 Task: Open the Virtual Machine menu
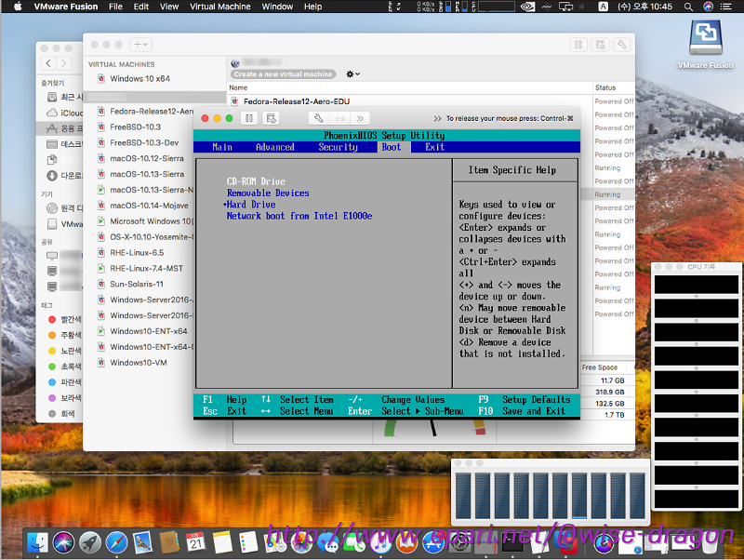tap(220, 7)
